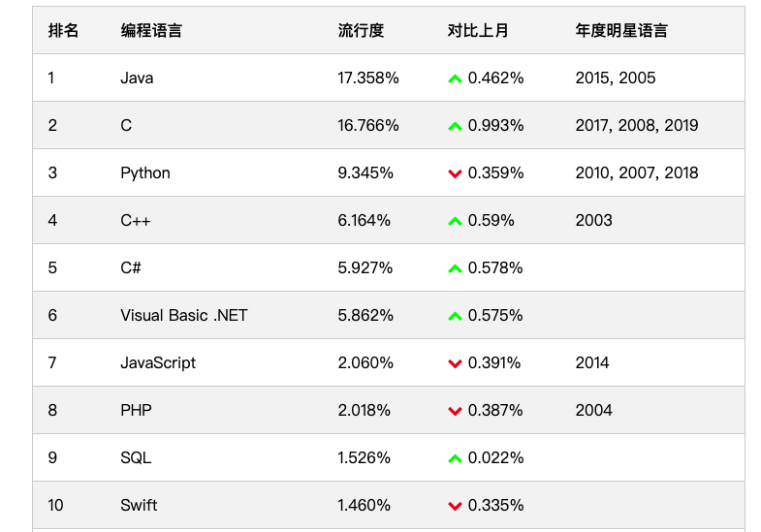This screenshot has height=532, width=761.
Task: Select the JavaScript language name cell
Action: [x=158, y=363]
